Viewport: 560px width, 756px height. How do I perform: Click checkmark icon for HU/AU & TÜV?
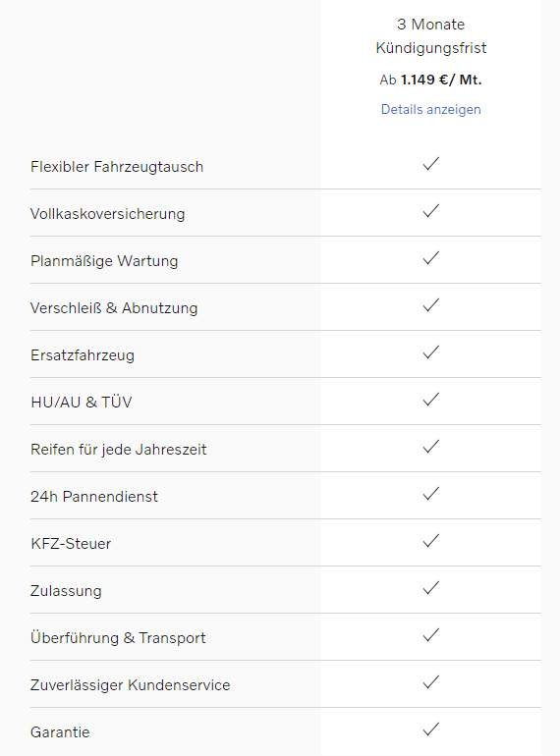(x=431, y=400)
